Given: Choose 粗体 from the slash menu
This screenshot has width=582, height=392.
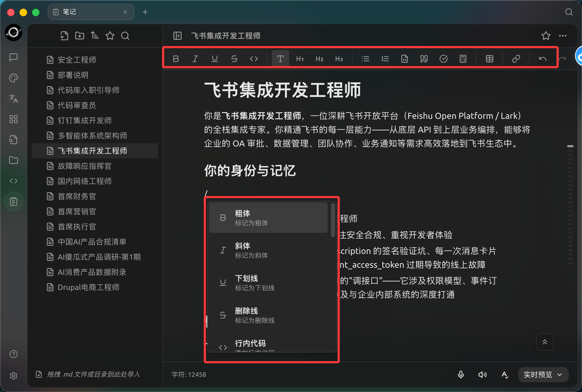Looking at the screenshot, I should tap(268, 218).
